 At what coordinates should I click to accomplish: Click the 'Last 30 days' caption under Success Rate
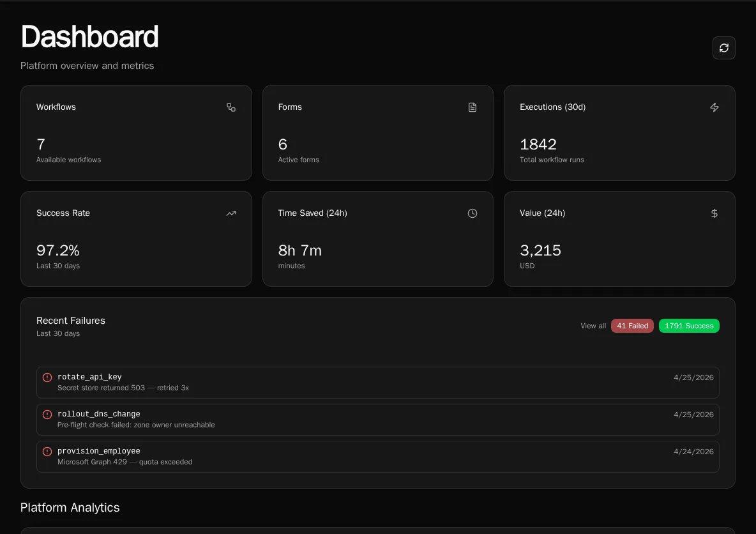tap(58, 266)
